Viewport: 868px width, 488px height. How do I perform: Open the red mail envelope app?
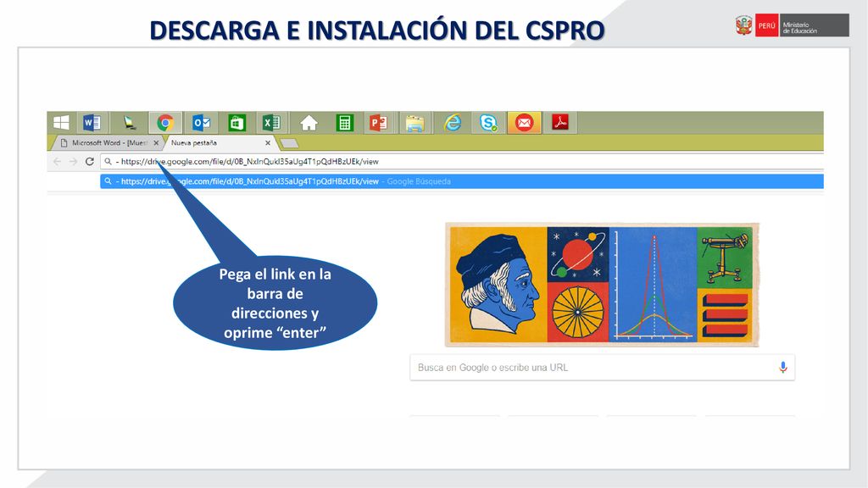coord(524,122)
